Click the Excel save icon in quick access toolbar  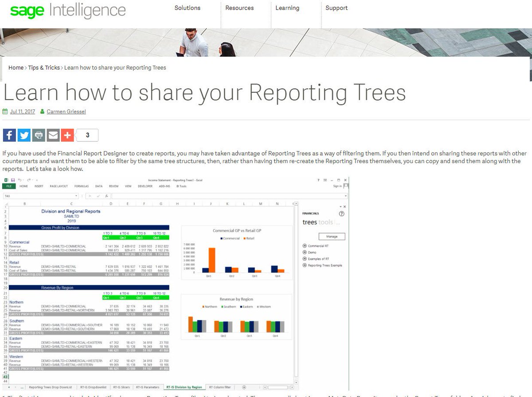pyautogui.click(x=13, y=180)
